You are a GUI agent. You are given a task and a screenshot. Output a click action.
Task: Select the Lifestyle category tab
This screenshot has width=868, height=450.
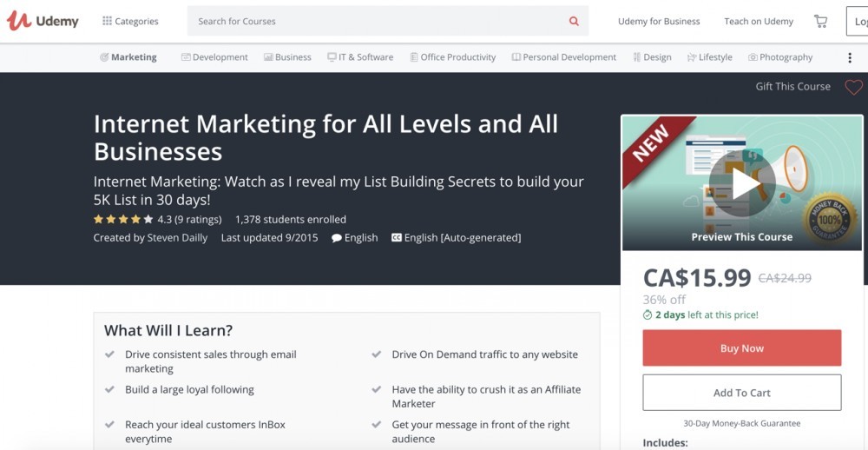click(x=710, y=57)
